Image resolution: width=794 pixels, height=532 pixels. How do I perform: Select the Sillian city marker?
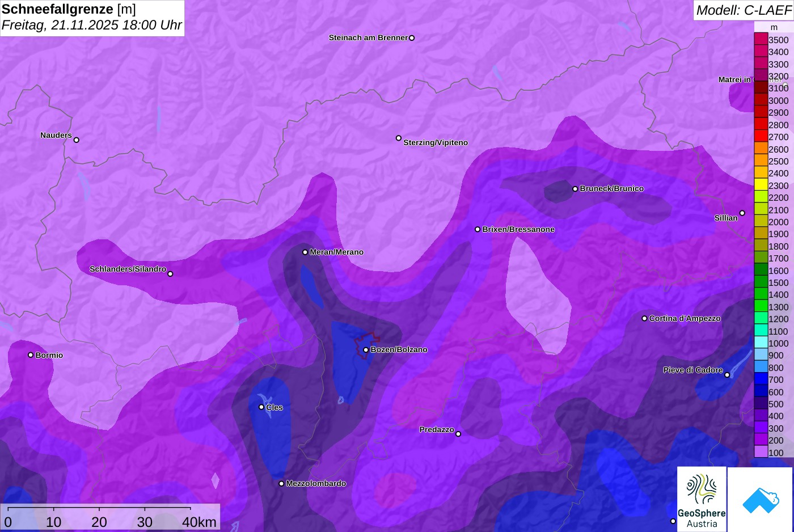click(742, 213)
